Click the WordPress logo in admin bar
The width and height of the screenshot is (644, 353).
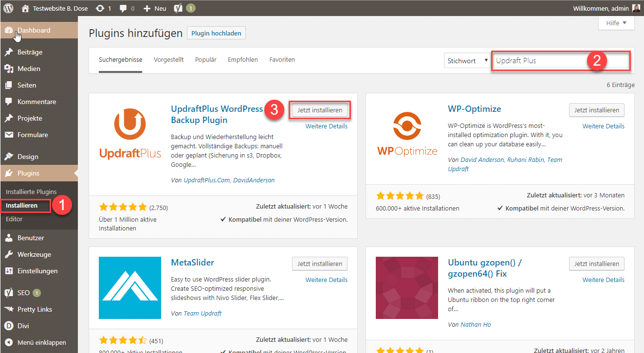[8, 8]
